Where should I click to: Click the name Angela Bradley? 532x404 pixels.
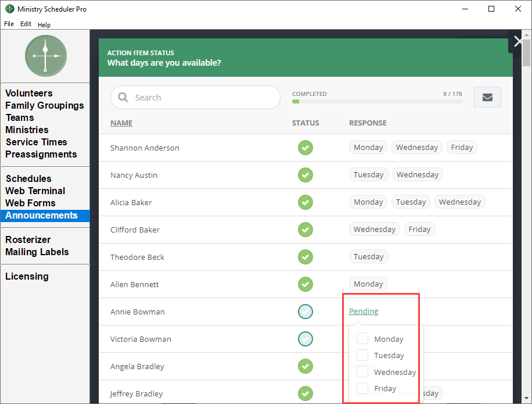pos(138,367)
